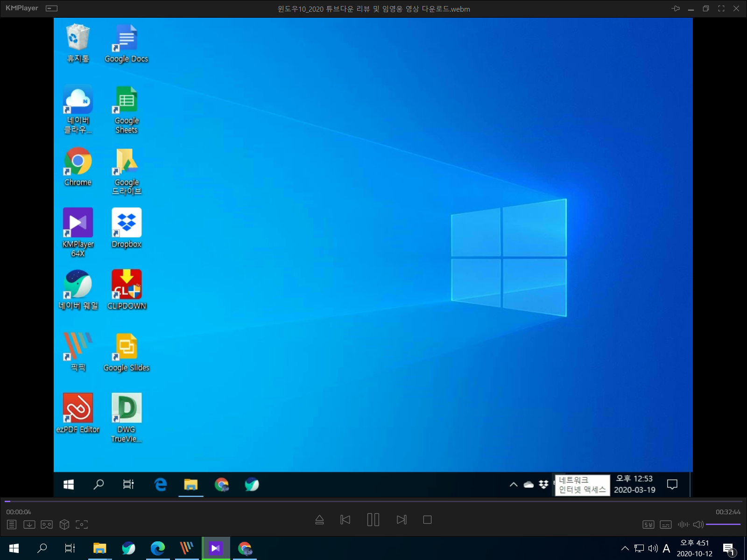This screenshot has height=560, width=747.
Task: Click the screen capture focus icon
Action: pos(82,525)
